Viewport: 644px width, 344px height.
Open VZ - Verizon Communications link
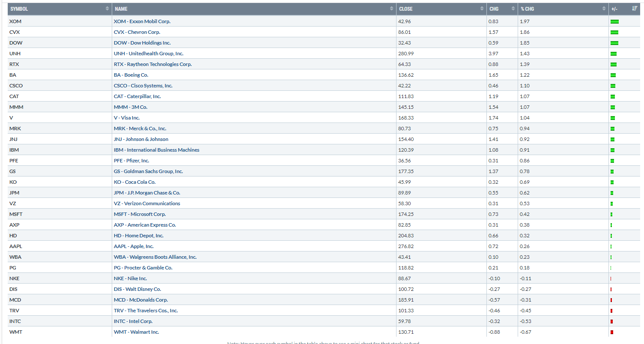(x=147, y=203)
